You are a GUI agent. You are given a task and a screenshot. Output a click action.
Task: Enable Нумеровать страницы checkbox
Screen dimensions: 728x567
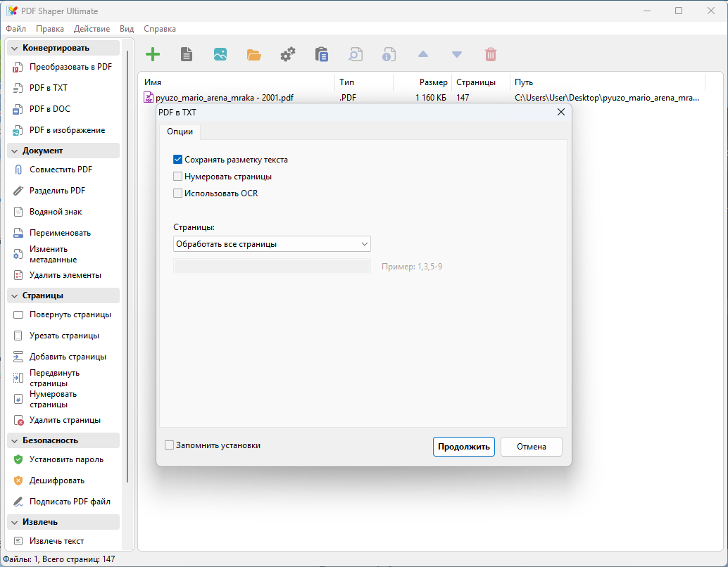tap(178, 177)
